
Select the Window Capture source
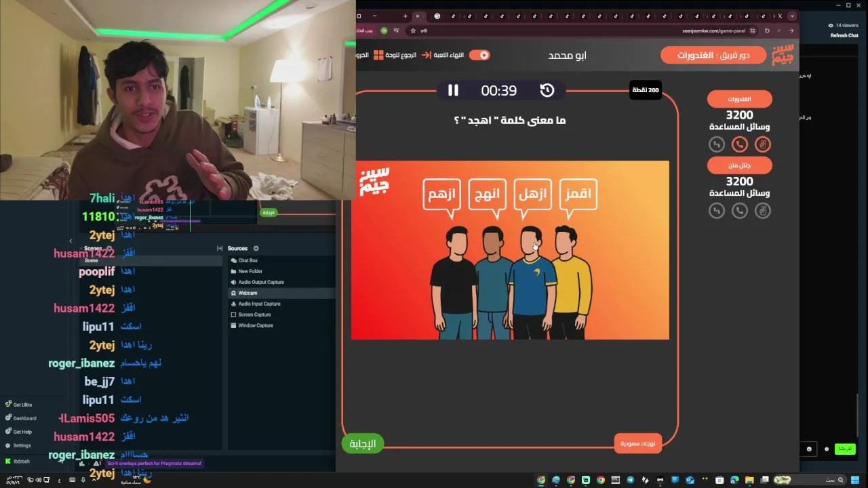(281, 325)
